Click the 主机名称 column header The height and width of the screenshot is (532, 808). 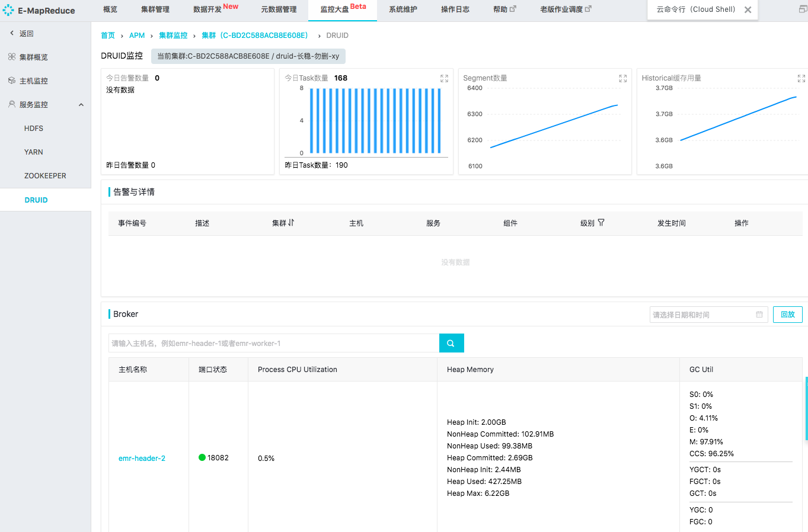(x=133, y=370)
